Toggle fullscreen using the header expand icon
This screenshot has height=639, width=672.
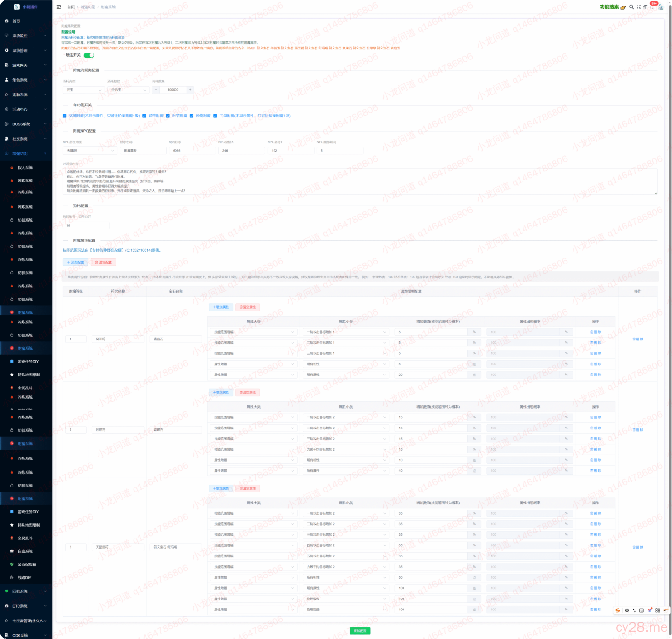point(638,7)
